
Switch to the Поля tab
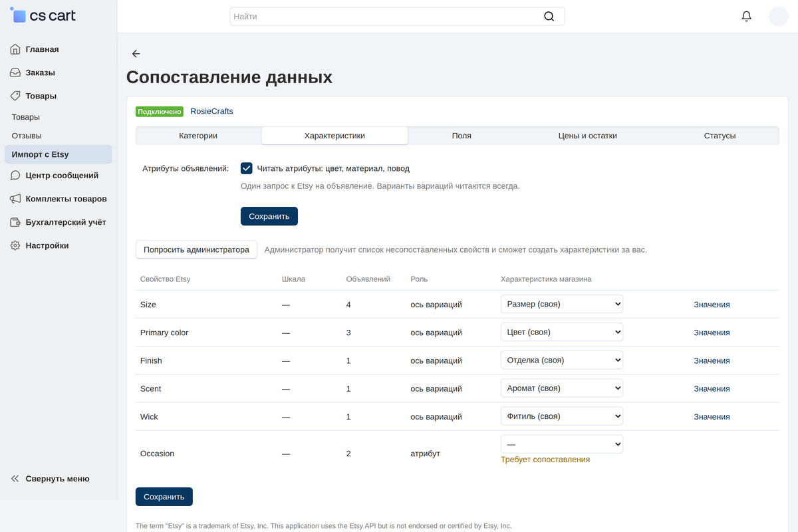462,136
